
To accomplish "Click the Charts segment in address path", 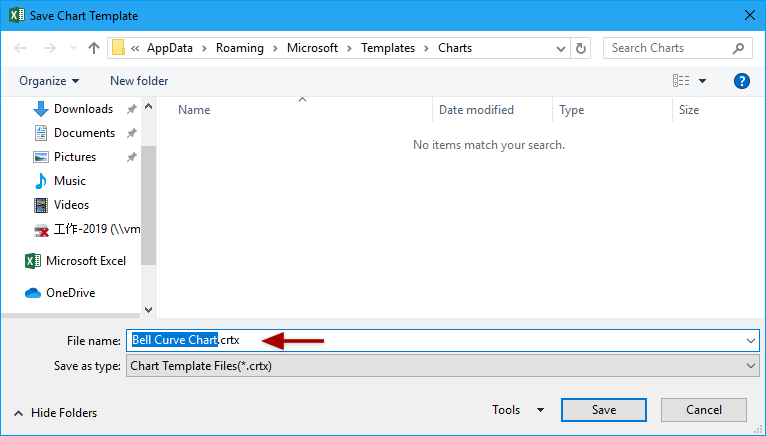I will (x=455, y=48).
